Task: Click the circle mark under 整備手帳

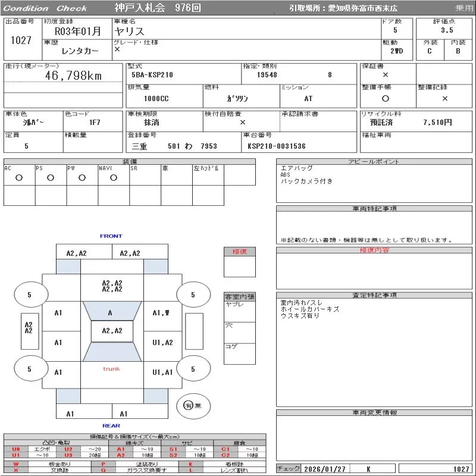Action: pyautogui.click(x=386, y=99)
